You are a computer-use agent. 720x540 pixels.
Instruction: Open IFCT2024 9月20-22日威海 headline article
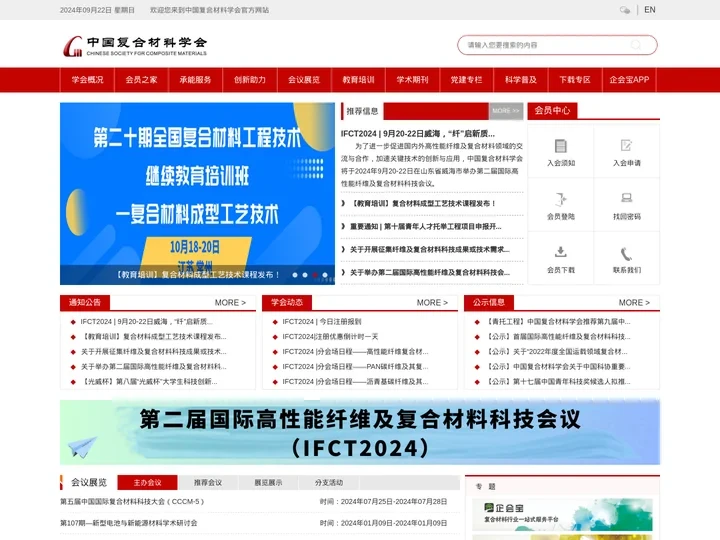tap(418, 134)
